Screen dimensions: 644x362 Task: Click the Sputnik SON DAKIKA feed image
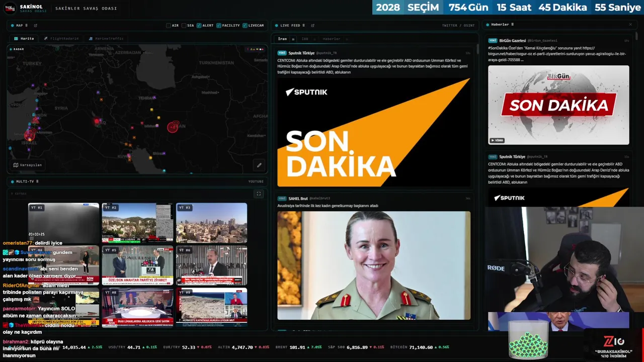pyautogui.click(x=374, y=132)
